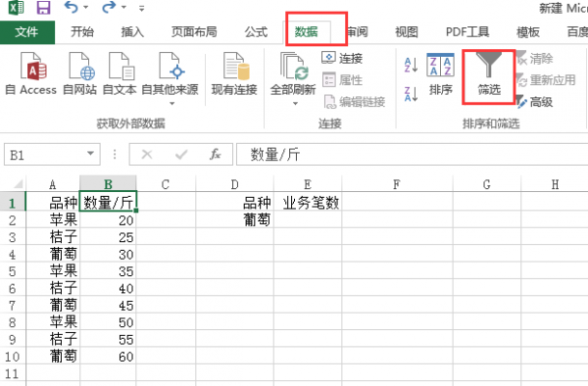Click 清除 filter button

(x=535, y=58)
